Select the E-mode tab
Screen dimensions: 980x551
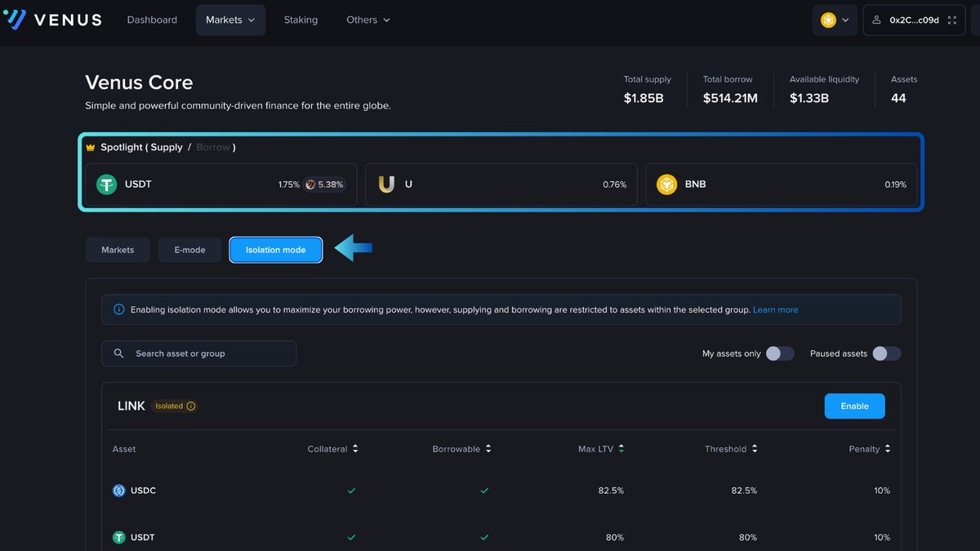pos(189,250)
